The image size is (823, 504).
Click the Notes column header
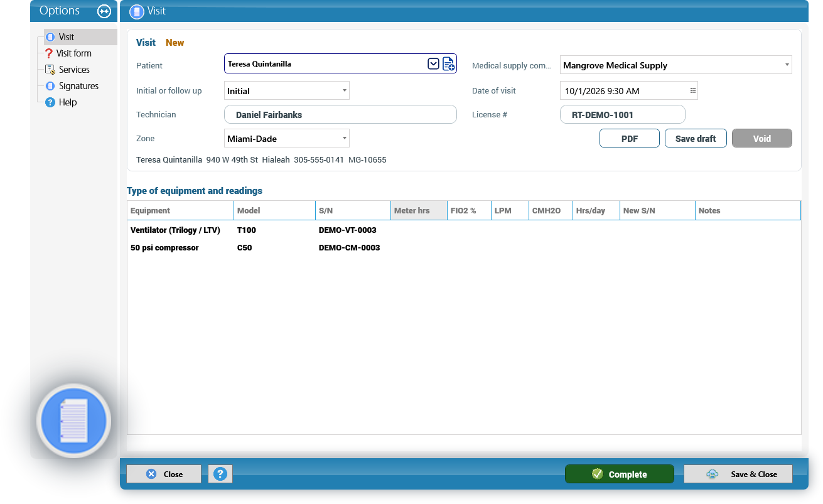click(x=748, y=210)
